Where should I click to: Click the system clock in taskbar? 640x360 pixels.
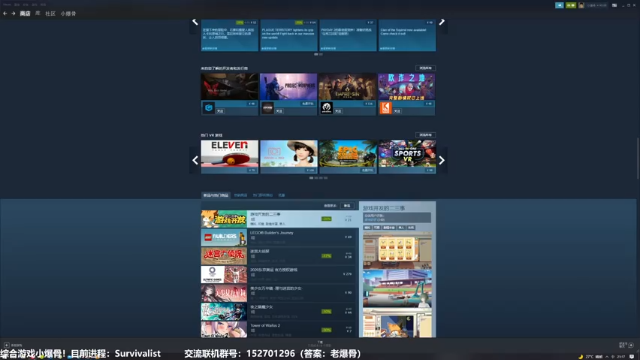tap(621, 357)
